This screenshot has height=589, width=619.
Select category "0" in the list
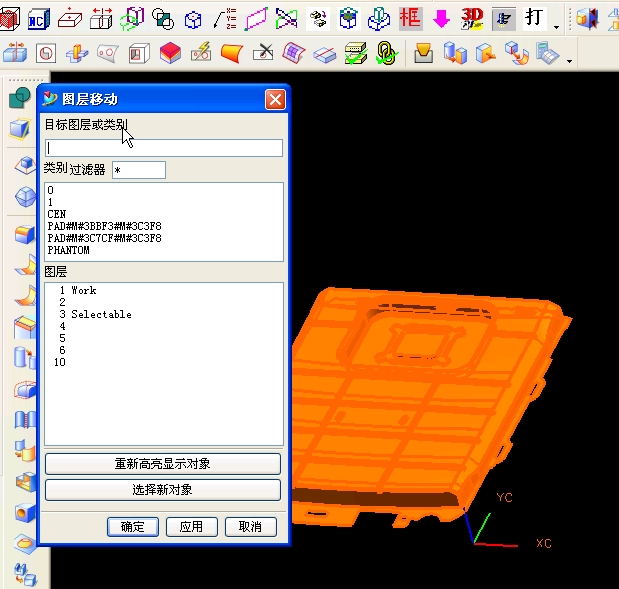click(164, 190)
